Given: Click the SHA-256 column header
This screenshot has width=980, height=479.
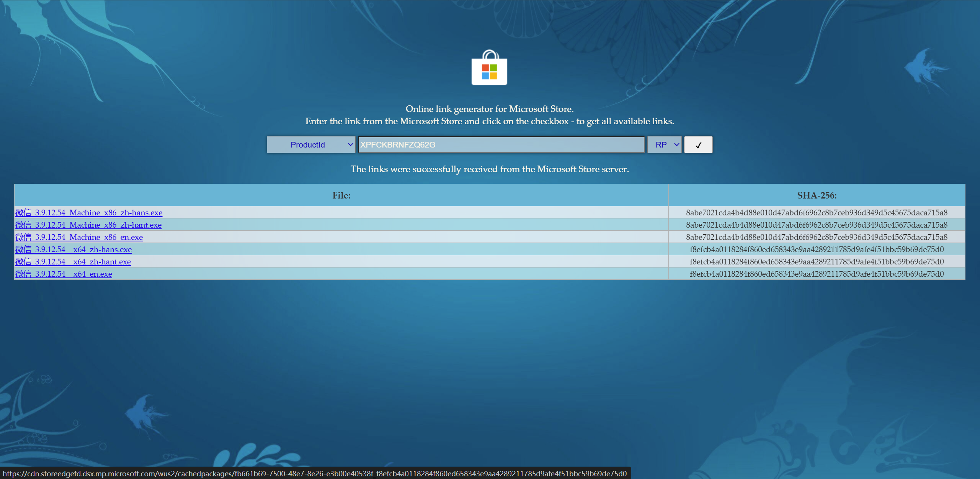Looking at the screenshot, I should [817, 195].
